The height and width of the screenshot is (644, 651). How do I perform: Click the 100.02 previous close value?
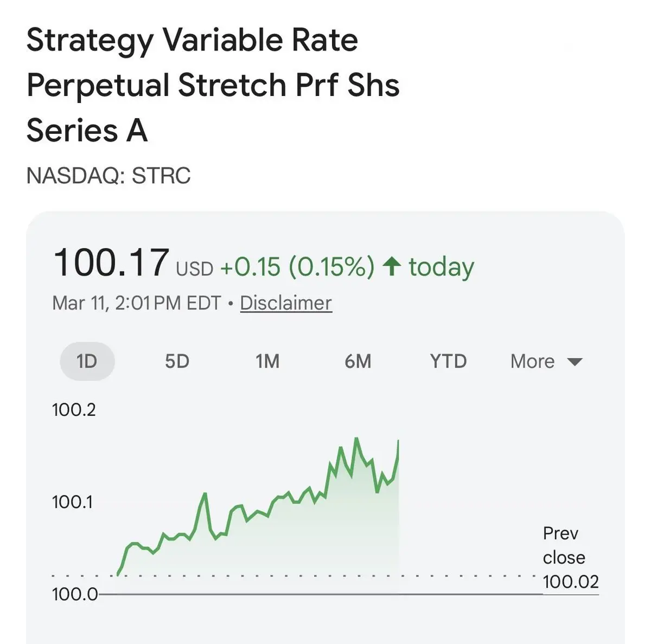coord(571,582)
